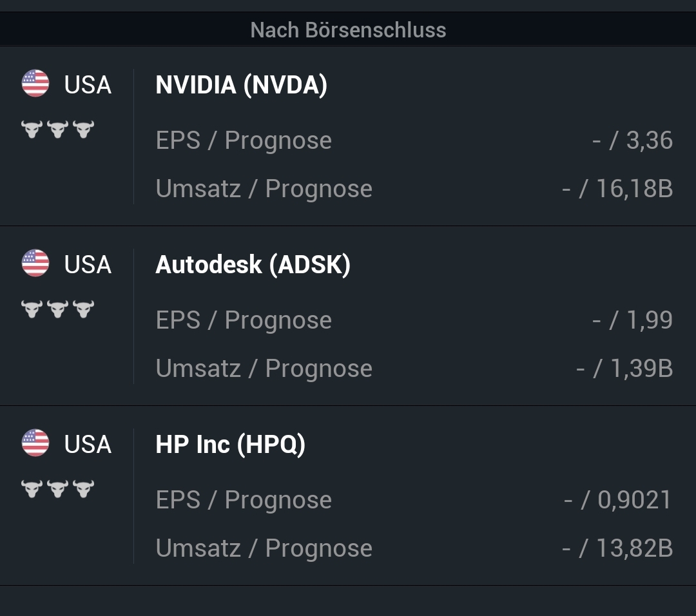
Task: Click the first bull head icon in the NVIDIA row
Action: [x=32, y=130]
